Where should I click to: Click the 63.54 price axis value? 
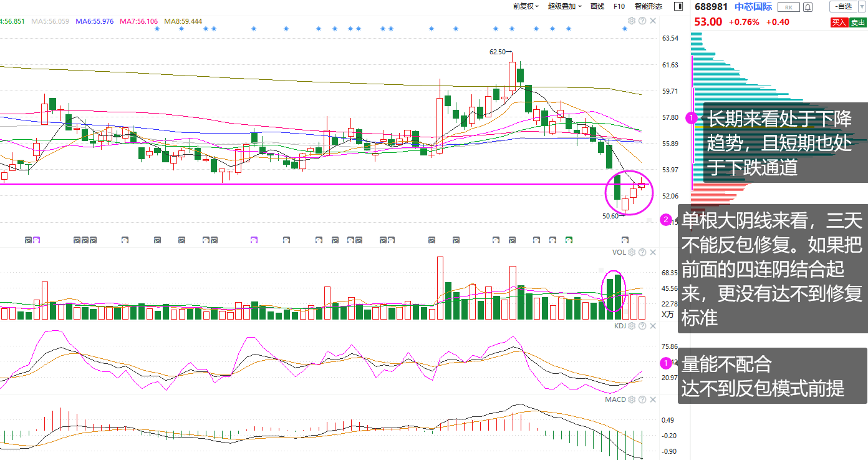(x=670, y=38)
